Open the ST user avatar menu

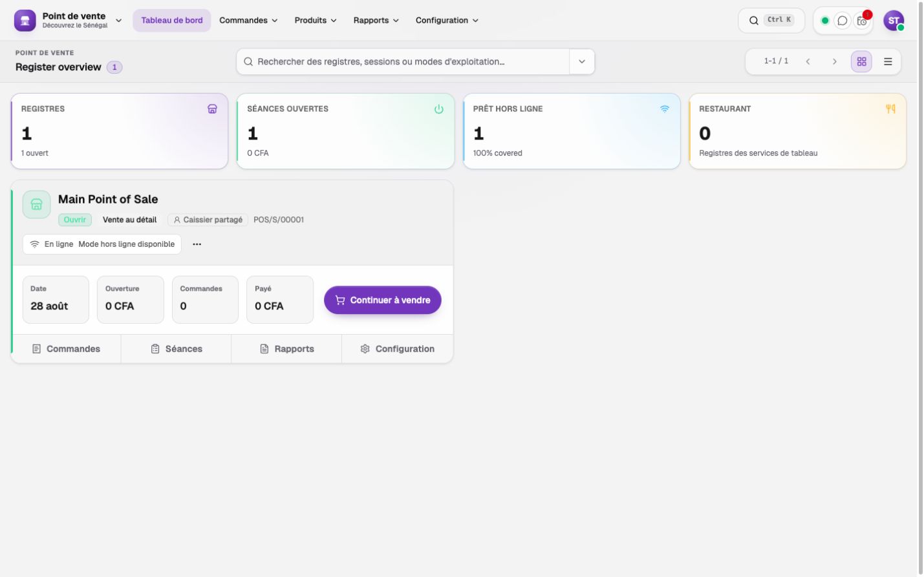point(894,21)
